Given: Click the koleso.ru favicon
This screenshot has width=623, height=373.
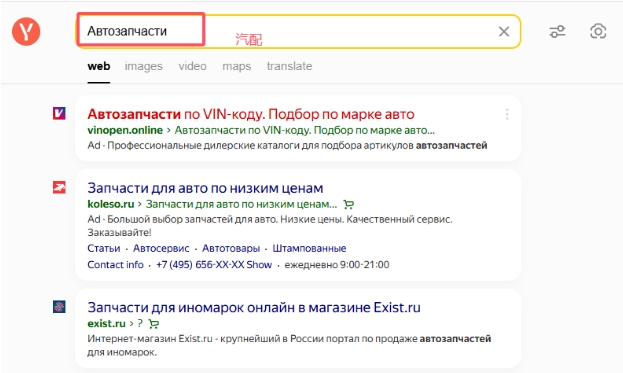Looking at the screenshot, I should tap(59, 187).
